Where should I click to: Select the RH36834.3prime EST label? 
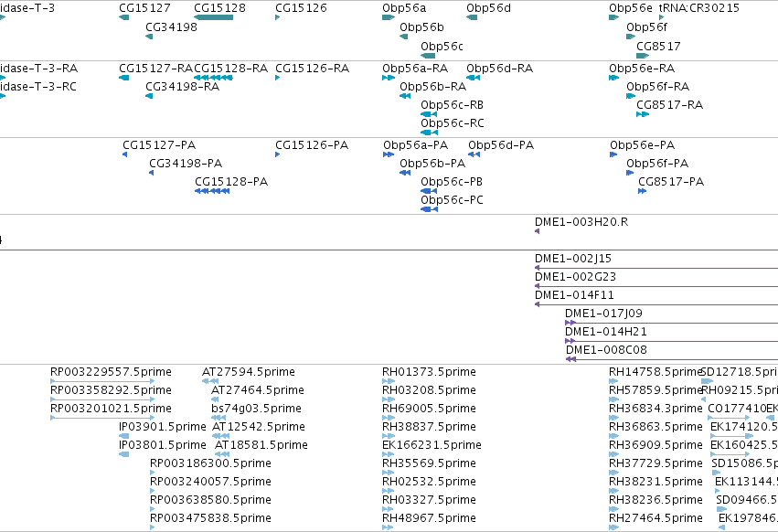click(655, 409)
